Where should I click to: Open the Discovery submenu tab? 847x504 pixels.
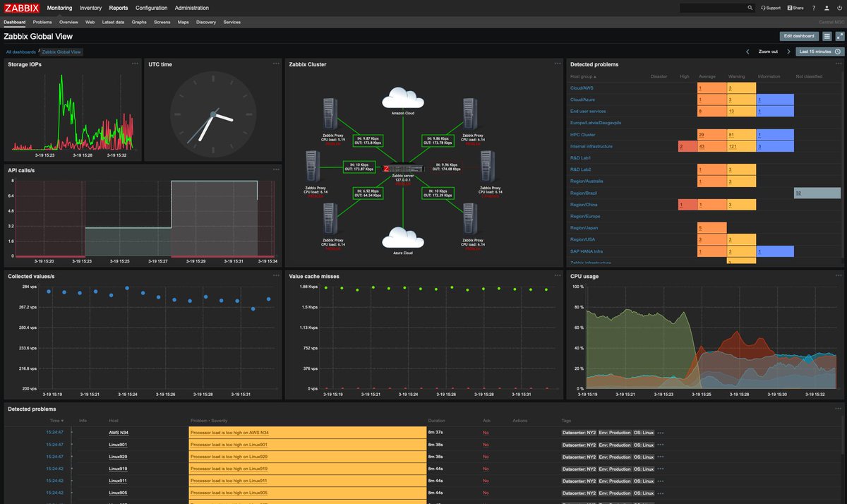coord(206,22)
